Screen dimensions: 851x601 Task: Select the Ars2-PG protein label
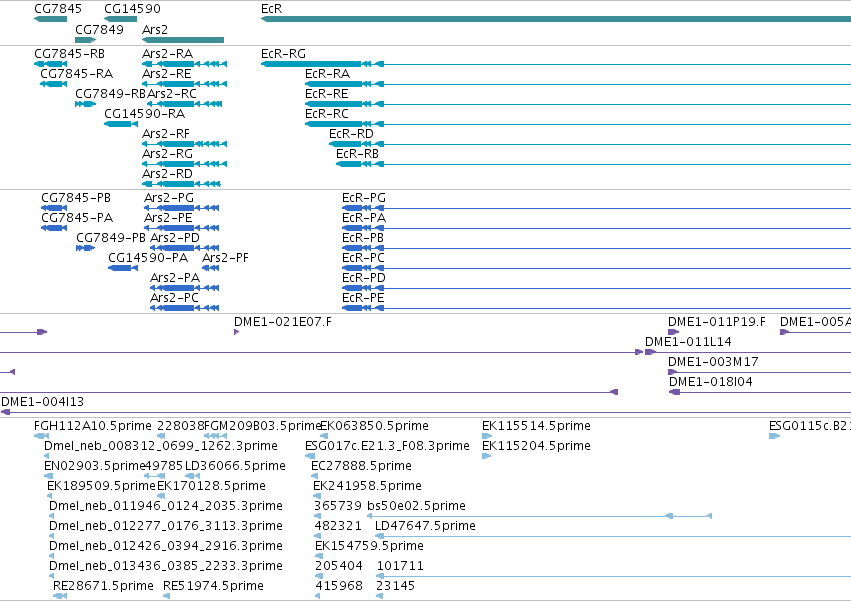169,198
